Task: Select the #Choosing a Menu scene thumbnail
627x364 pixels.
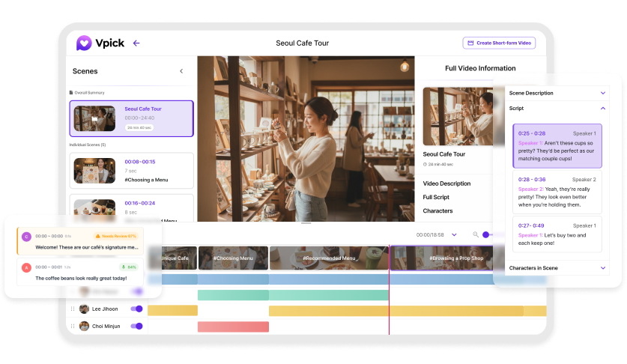Action: point(94,171)
